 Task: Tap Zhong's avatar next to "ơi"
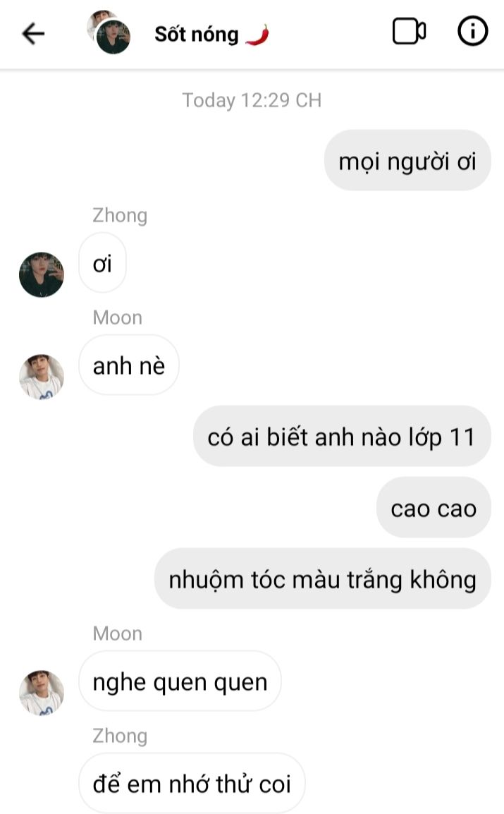(42, 274)
